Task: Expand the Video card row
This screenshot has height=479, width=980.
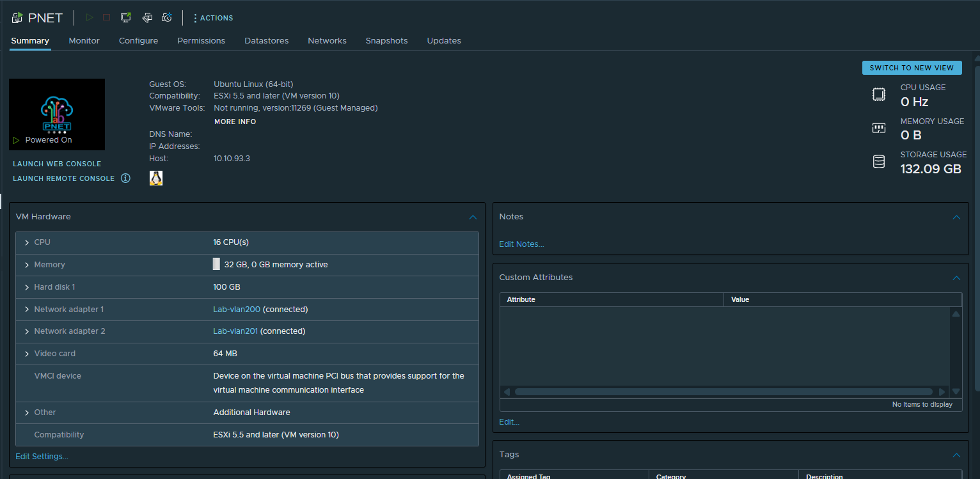Action: tap(27, 354)
